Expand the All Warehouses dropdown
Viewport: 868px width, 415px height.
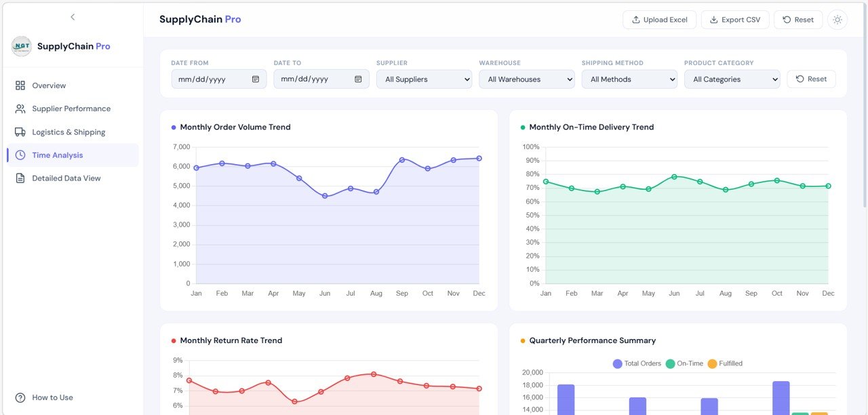pyautogui.click(x=526, y=79)
